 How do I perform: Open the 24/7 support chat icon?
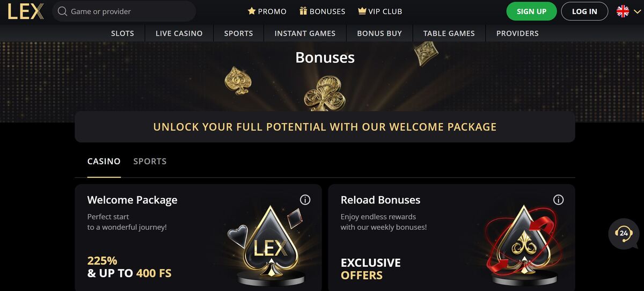click(624, 234)
